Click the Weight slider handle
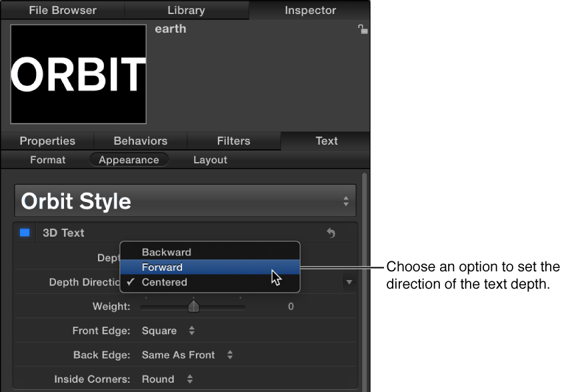This screenshot has width=568, height=392. [193, 306]
